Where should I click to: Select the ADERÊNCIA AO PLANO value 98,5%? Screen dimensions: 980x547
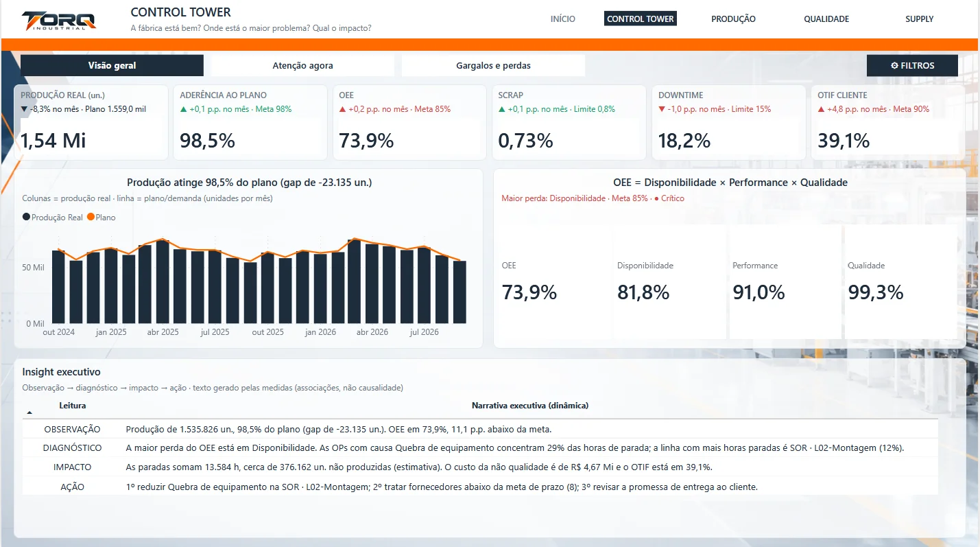207,141
